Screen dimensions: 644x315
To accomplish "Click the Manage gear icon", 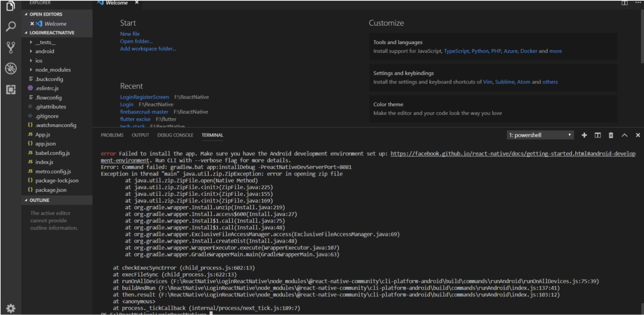I will point(11,308).
